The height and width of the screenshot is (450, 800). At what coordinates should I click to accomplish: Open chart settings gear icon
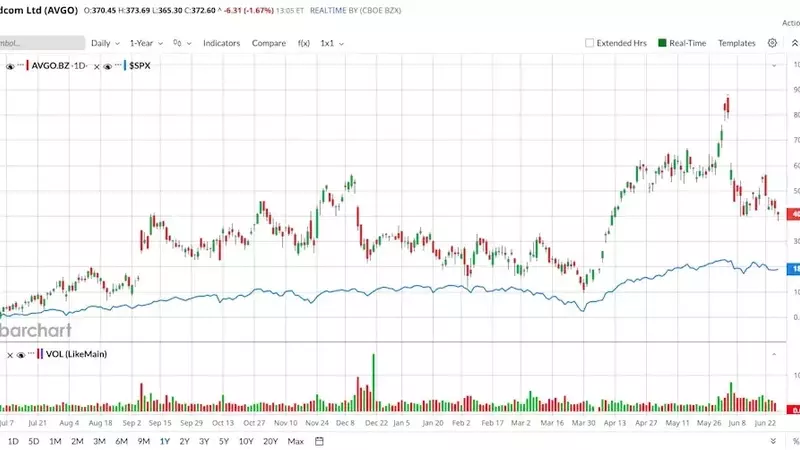tap(772, 43)
